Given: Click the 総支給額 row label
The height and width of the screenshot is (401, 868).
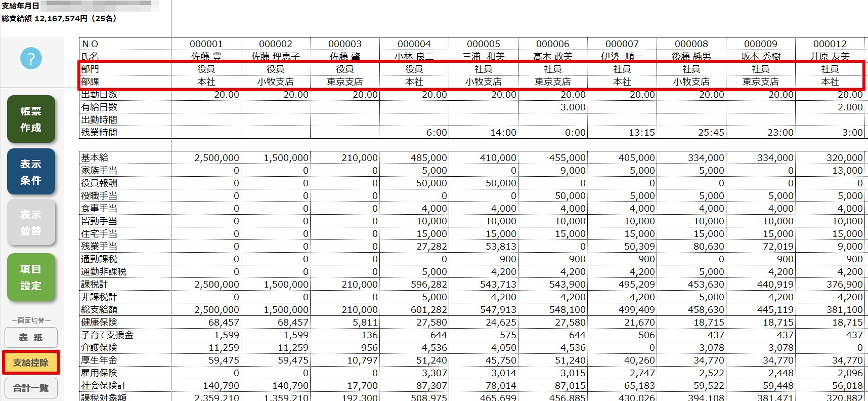Looking at the screenshot, I should point(99,309).
